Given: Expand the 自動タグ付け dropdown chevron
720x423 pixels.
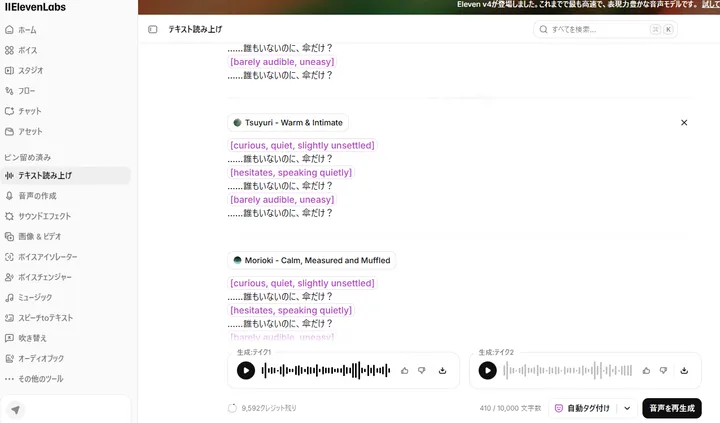Looking at the screenshot, I should 627,408.
